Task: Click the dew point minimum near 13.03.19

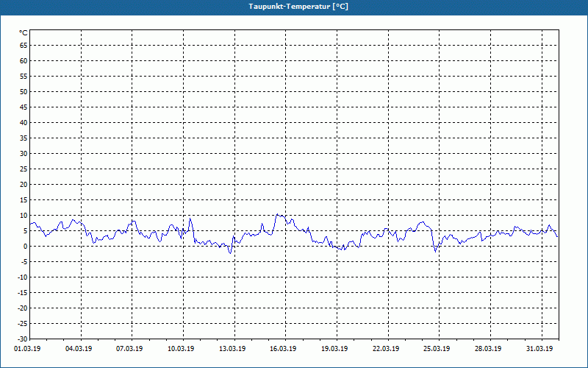Action: point(231,253)
